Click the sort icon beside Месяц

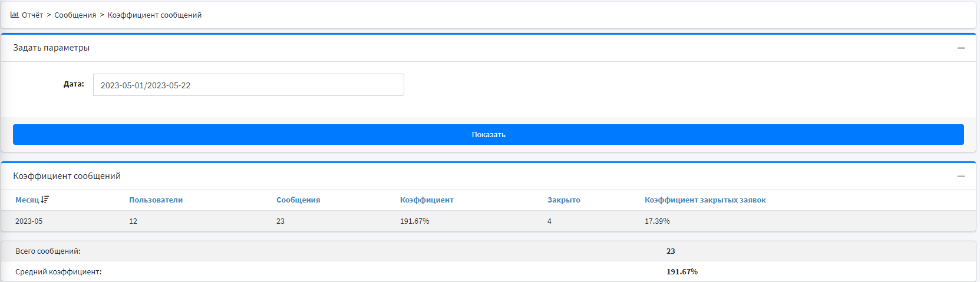[45, 200]
